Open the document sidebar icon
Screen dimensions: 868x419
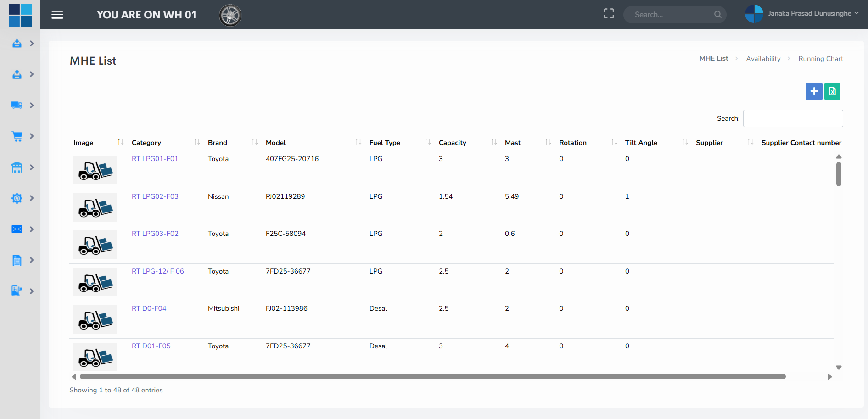[x=17, y=260]
